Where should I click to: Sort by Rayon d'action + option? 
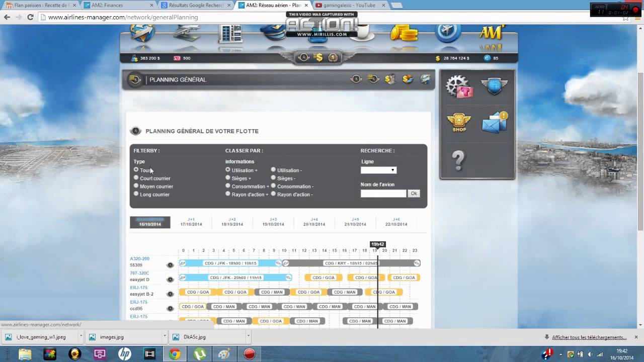(228, 194)
